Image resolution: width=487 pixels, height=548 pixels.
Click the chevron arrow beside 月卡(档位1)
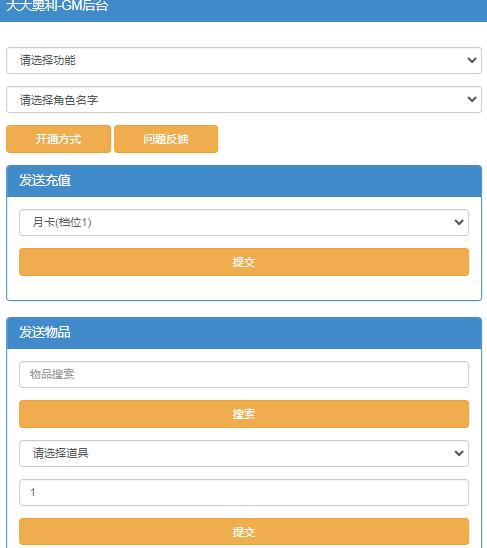pos(459,222)
